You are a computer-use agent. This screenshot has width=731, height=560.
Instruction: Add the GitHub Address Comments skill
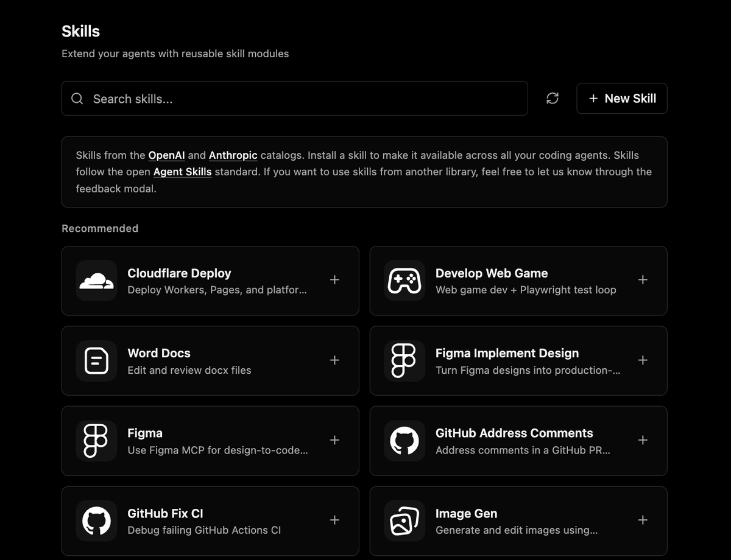pos(643,440)
